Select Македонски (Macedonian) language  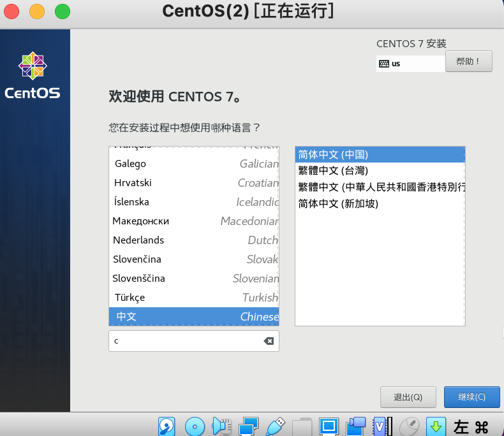[x=194, y=221]
